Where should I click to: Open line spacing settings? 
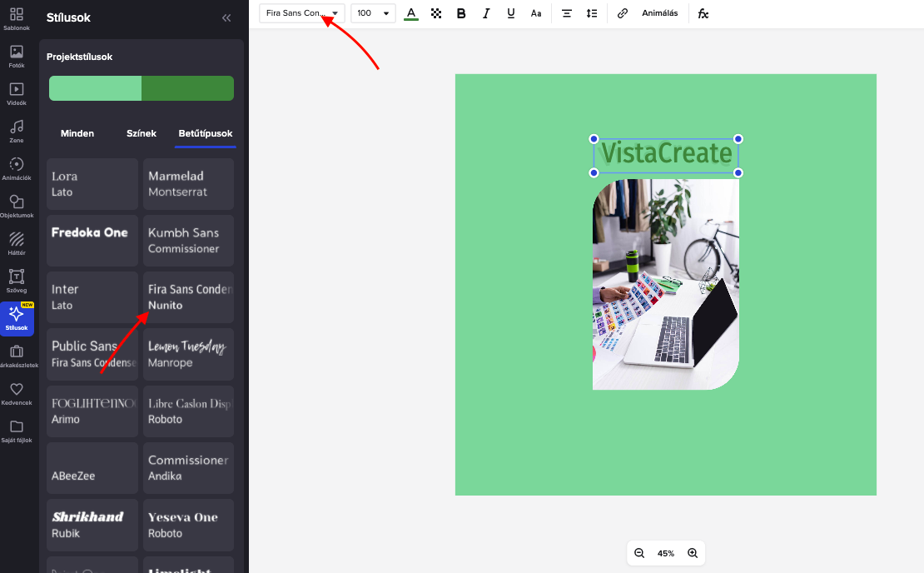(x=592, y=13)
